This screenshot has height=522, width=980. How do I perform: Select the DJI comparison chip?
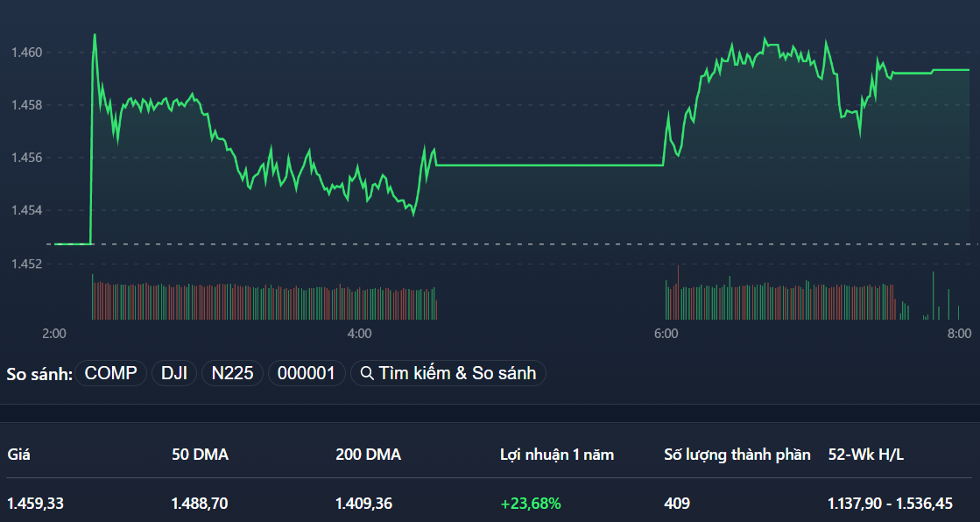click(174, 374)
